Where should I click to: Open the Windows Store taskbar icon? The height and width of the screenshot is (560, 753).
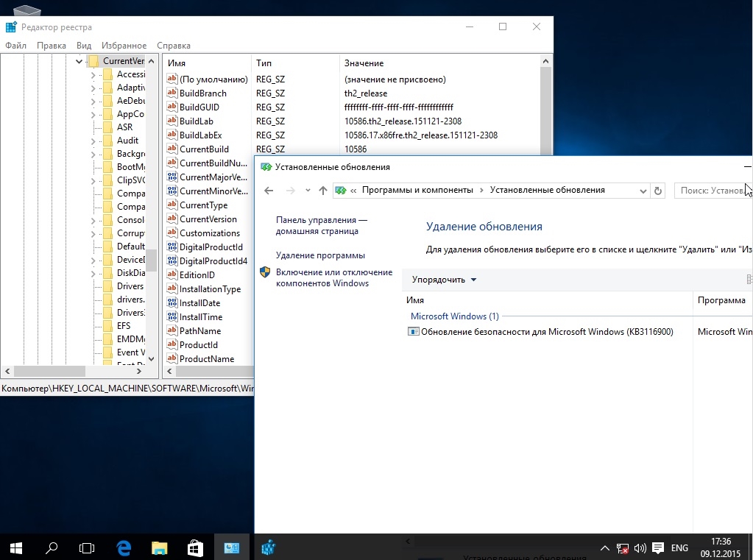coord(195,547)
